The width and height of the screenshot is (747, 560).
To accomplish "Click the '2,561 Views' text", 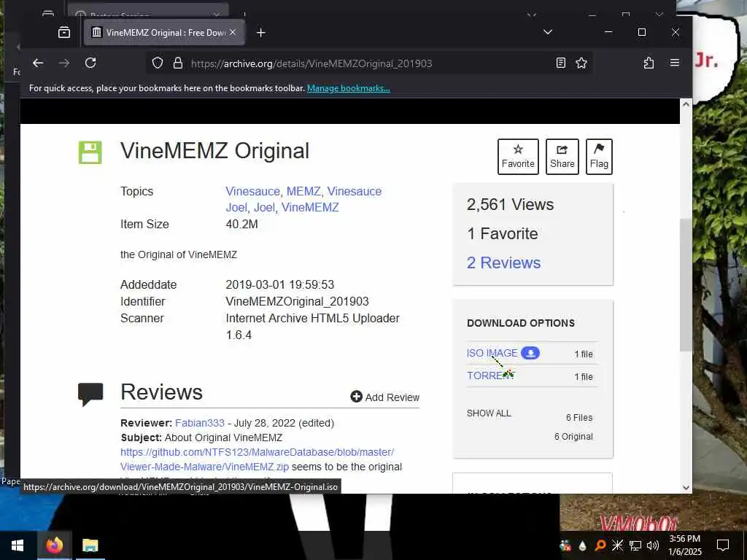I will pyautogui.click(x=510, y=205).
